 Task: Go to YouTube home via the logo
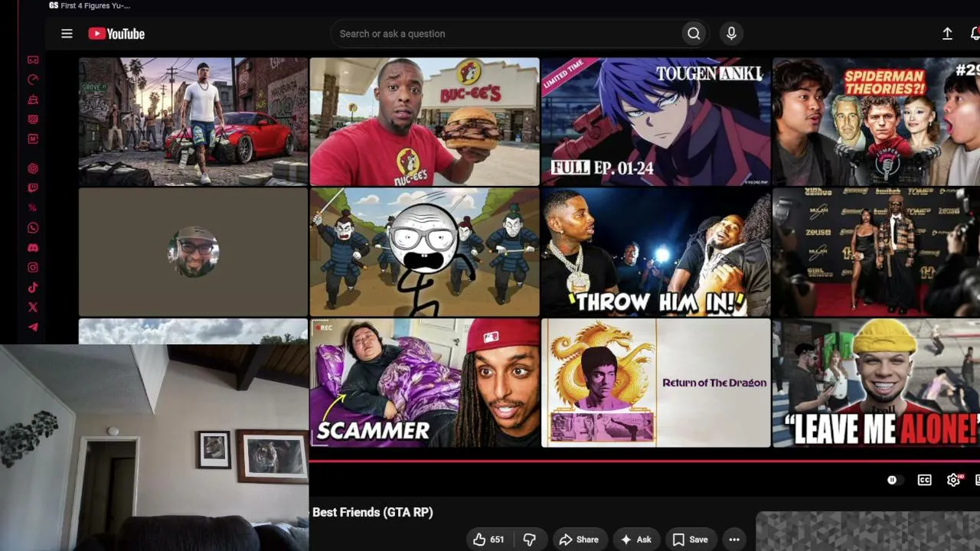pos(116,34)
